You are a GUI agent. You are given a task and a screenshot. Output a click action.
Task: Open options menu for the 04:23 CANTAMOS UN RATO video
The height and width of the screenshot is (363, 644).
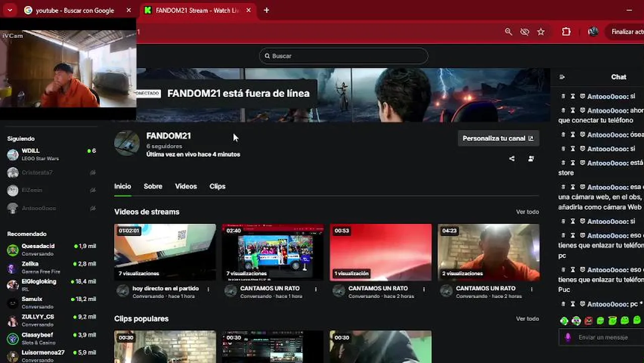tap(532, 289)
